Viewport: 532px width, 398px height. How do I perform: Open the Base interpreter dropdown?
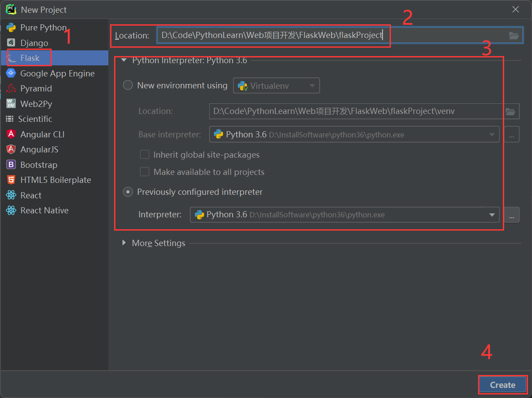[354, 134]
